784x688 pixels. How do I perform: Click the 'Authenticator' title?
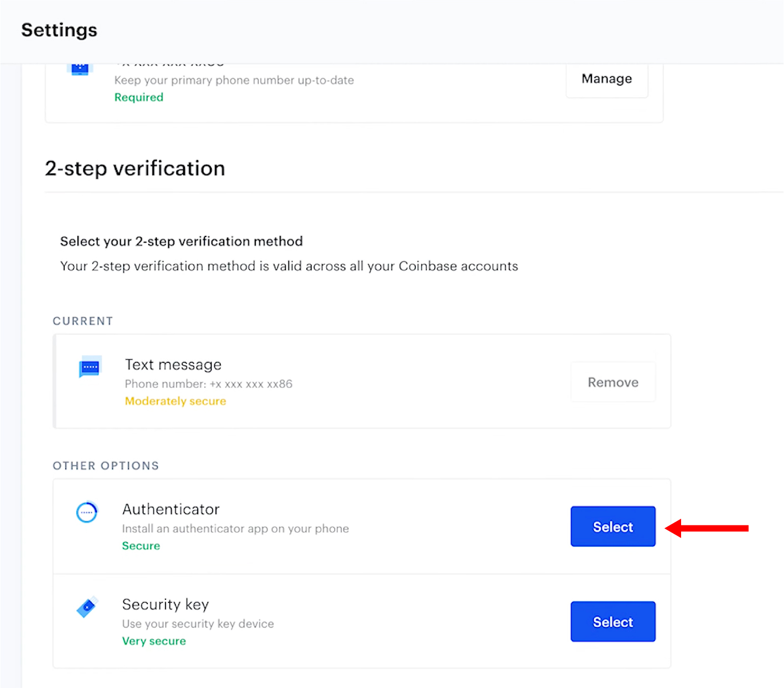171,509
